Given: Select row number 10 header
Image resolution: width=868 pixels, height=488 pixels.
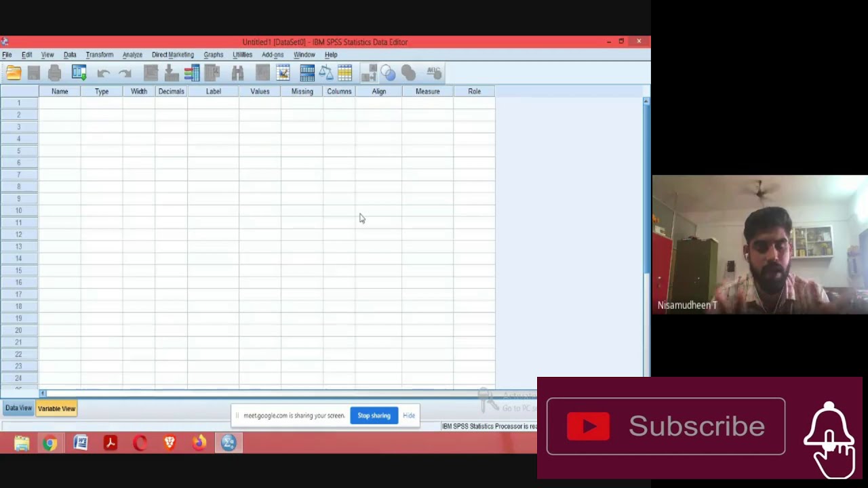Looking at the screenshot, I should 19,211.
